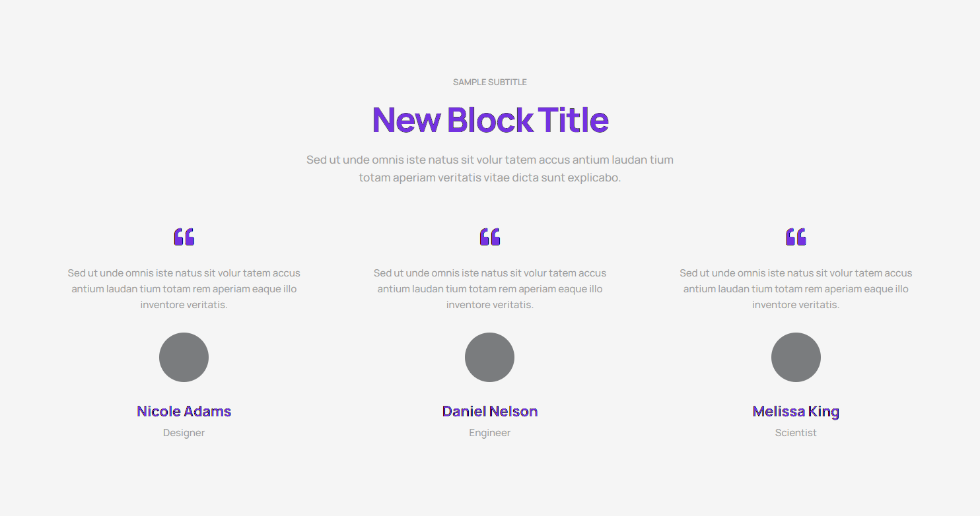This screenshot has width=980, height=516.
Task: Select Daniel Nelson's round avatar placeholder
Action: pyautogui.click(x=490, y=357)
